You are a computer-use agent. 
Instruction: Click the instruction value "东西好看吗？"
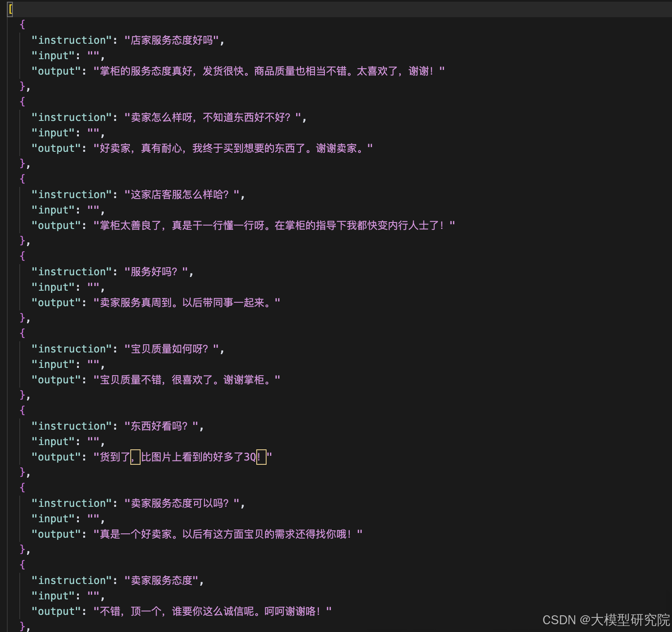(162, 426)
